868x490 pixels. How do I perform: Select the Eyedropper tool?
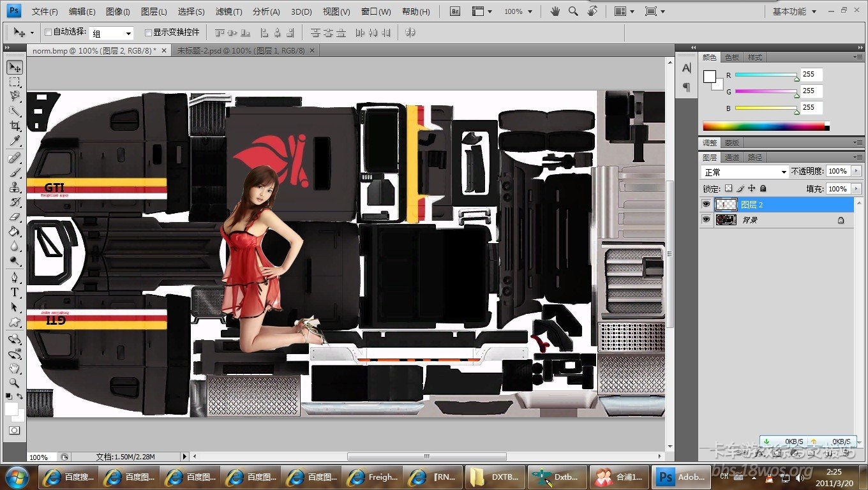click(15, 141)
